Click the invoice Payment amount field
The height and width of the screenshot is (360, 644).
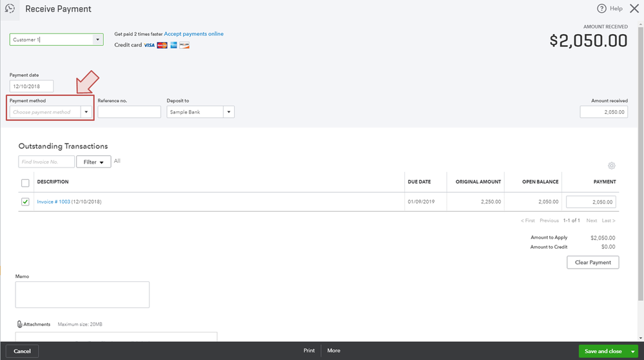pyautogui.click(x=591, y=202)
